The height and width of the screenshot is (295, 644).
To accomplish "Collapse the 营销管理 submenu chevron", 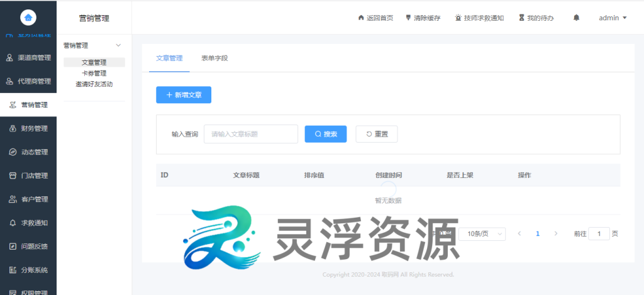I will point(118,45).
